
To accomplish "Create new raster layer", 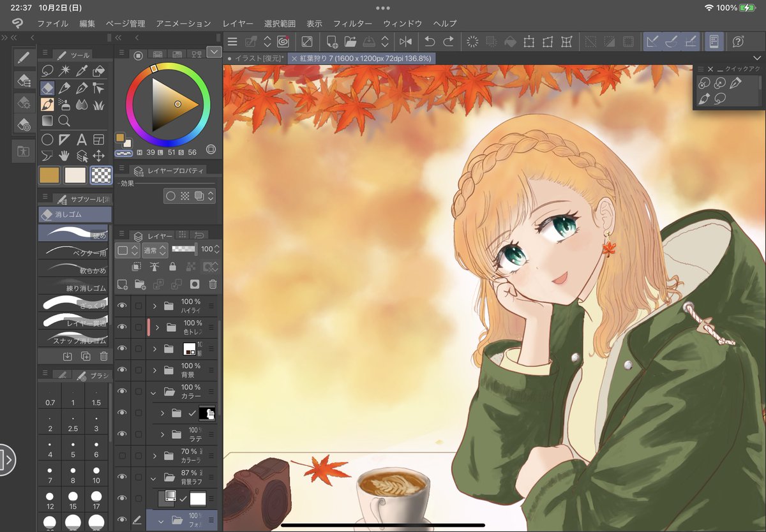I will click(123, 284).
